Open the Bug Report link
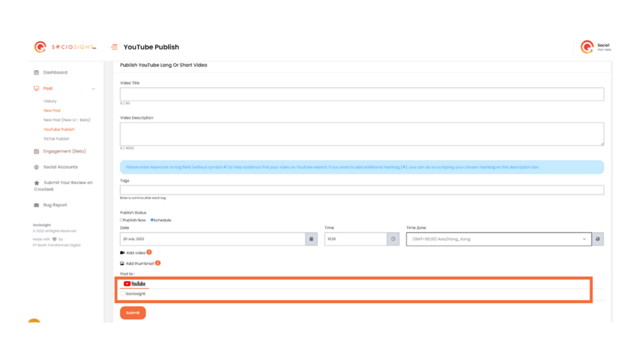 pos(55,206)
